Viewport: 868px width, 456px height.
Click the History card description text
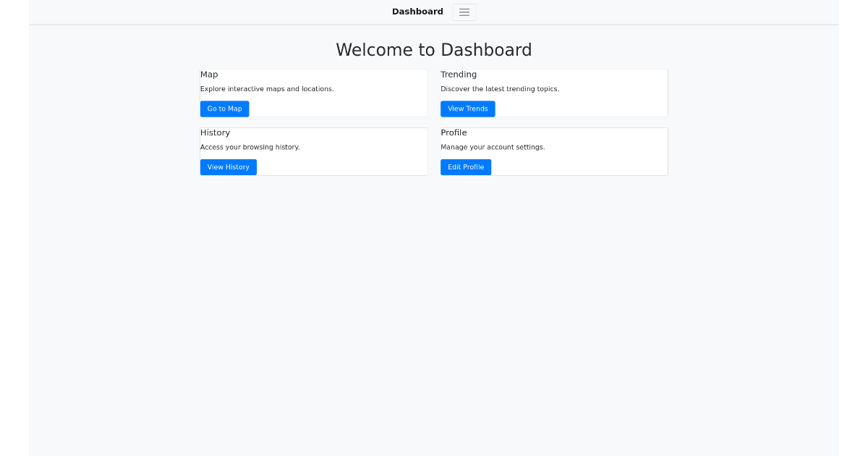coord(250,146)
